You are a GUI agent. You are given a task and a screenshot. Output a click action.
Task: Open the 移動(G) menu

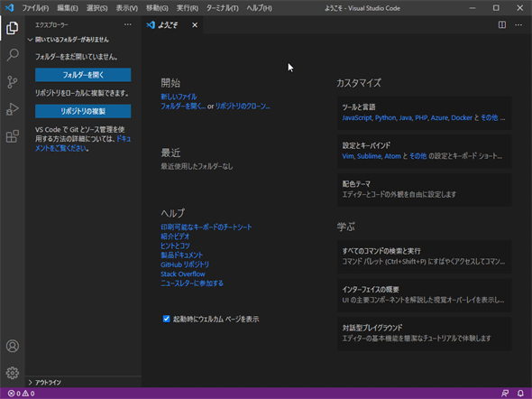point(157,8)
